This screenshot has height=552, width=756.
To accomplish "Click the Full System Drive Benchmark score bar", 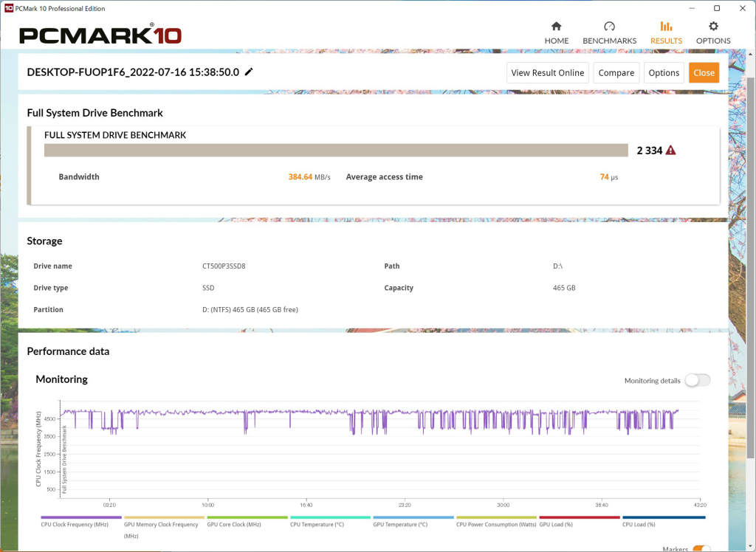I will click(336, 151).
